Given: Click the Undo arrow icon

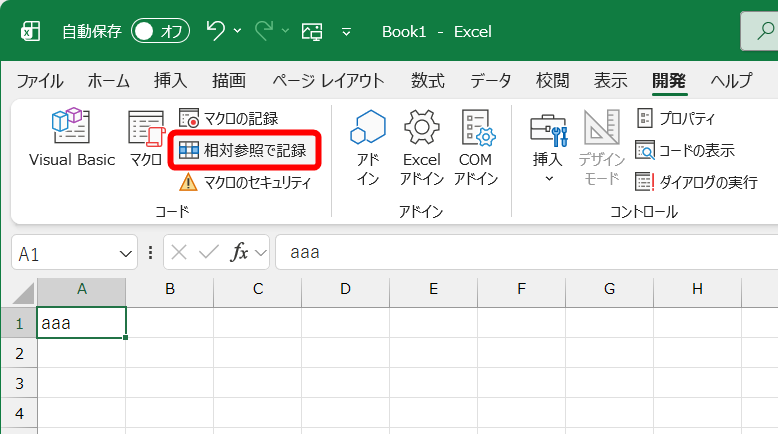Looking at the screenshot, I should point(216,31).
